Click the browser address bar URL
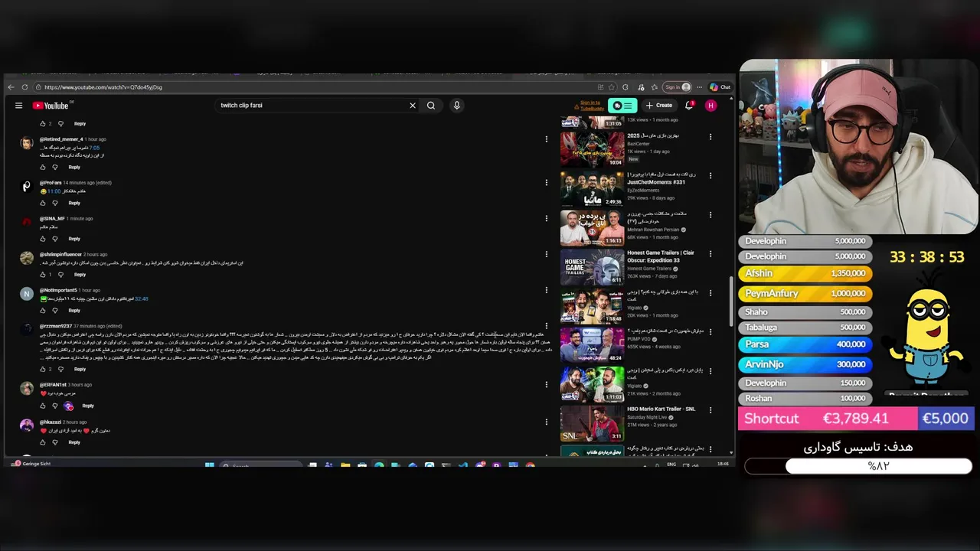 pos(103,87)
